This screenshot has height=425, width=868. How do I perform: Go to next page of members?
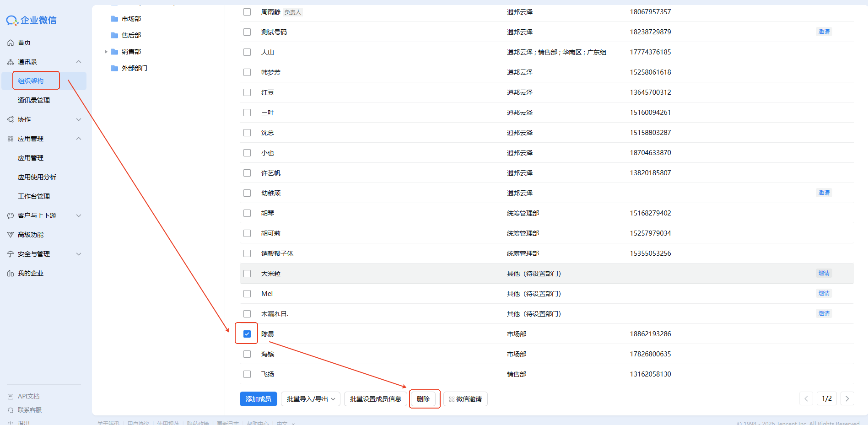(847, 398)
